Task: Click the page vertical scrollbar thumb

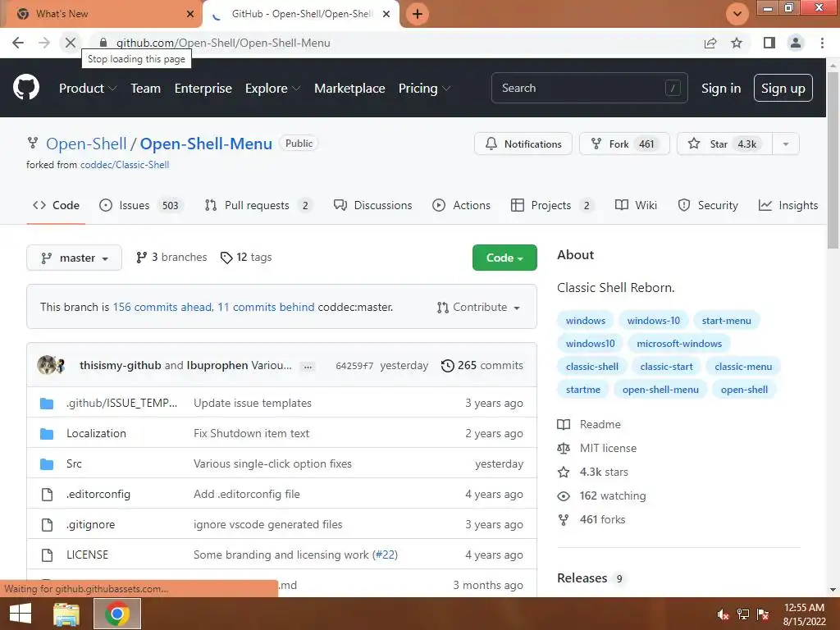Action: click(x=833, y=158)
